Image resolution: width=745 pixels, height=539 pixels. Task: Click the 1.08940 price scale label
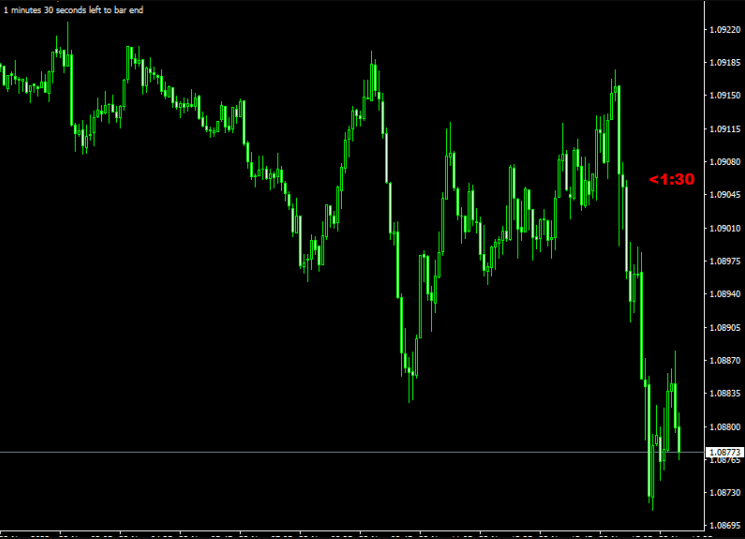point(725,294)
